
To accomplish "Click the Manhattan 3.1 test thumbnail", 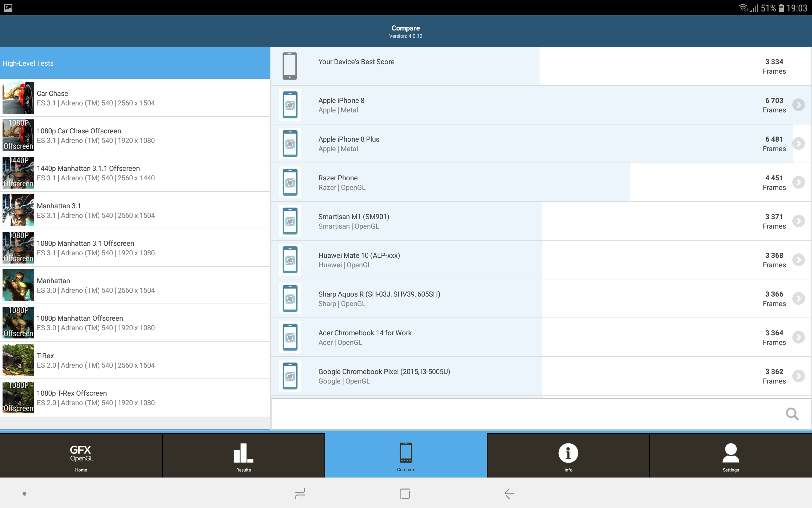I will point(18,210).
